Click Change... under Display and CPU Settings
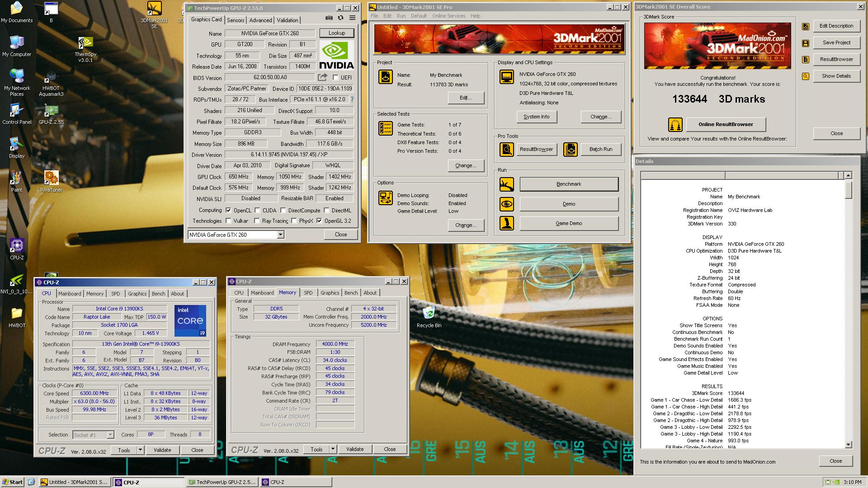Screen dimensions: 868x488 tap(601, 117)
